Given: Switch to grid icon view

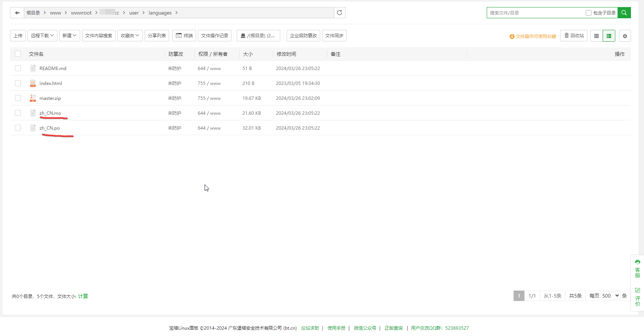Looking at the screenshot, I should (x=596, y=36).
